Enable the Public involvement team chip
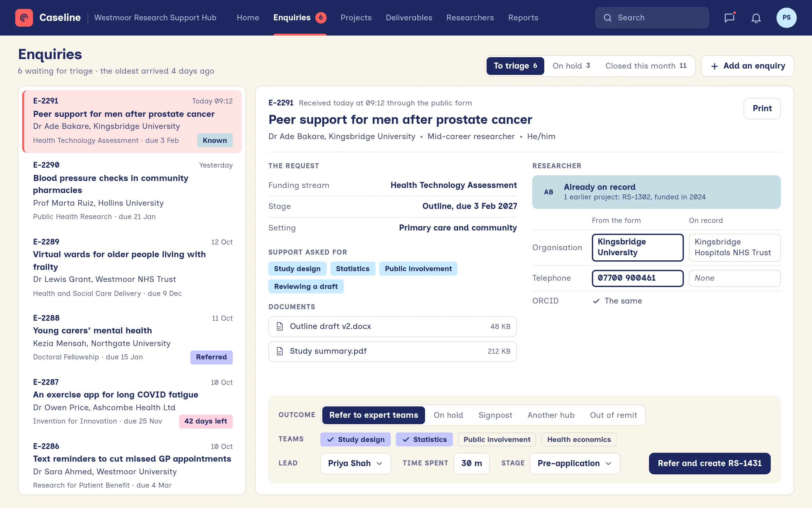Viewport: 812px width, 508px height. click(x=497, y=439)
